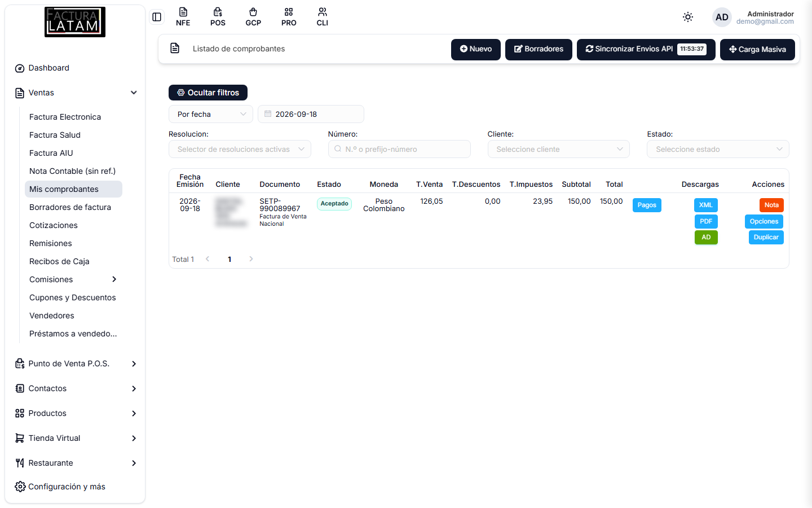The image size is (812, 508).
Task: Open the Seleccione cliente dropdown
Action: click(559, 149)
